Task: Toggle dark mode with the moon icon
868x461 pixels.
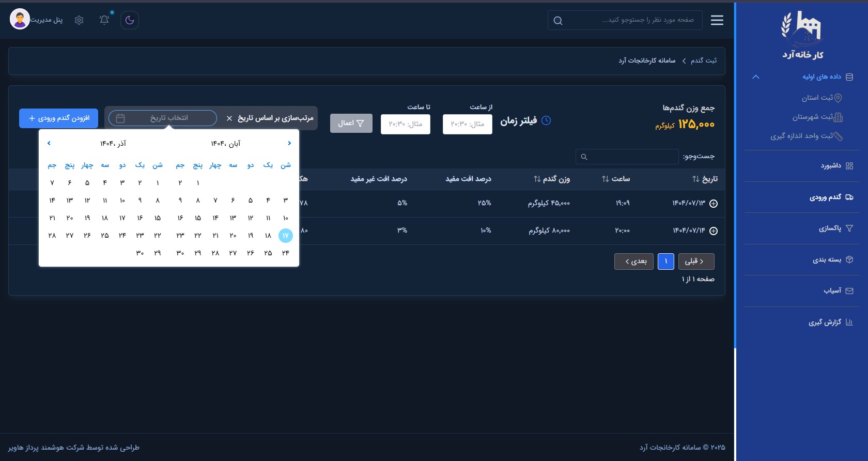Action: coord(130,20)
